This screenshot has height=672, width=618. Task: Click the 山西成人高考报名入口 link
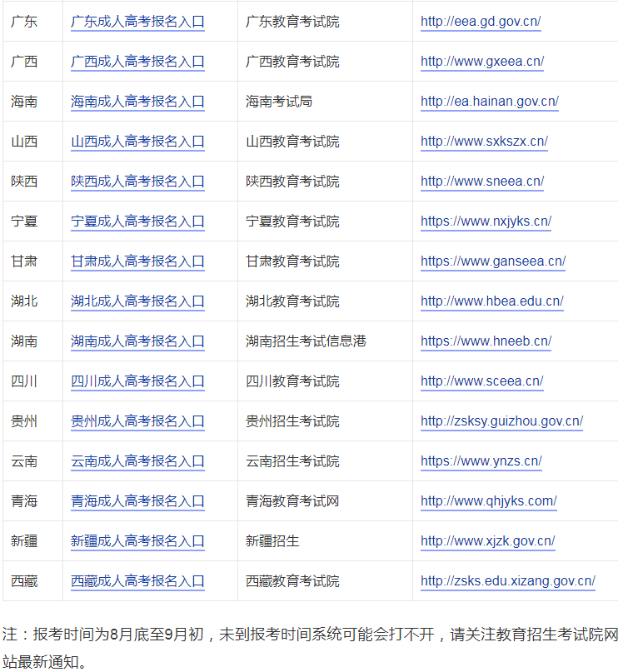coord(137,142)
